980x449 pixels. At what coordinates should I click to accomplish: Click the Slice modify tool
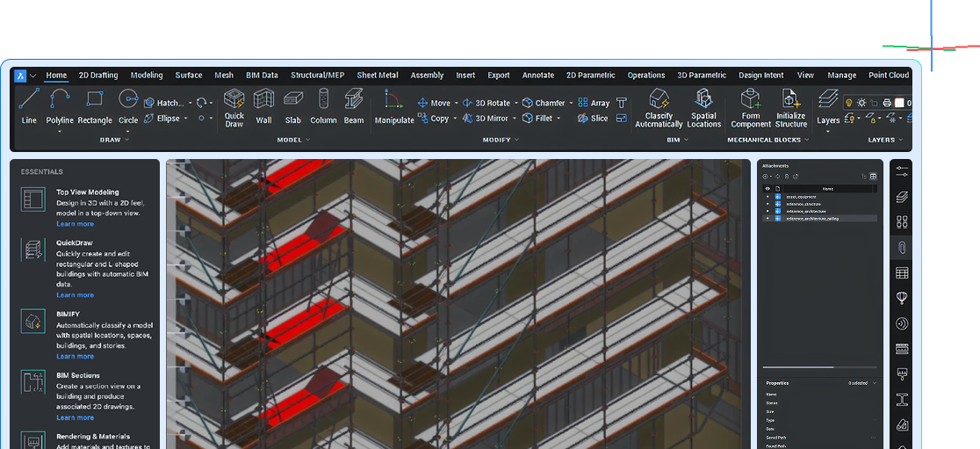[593, 119]
